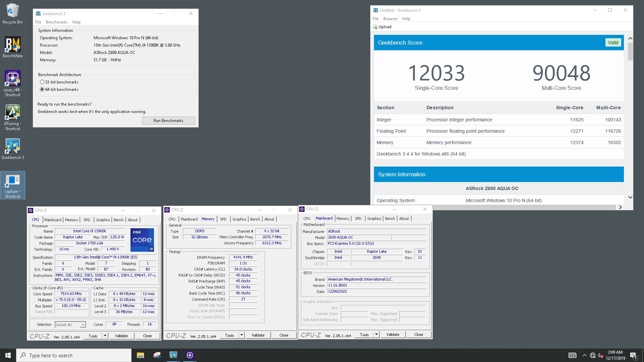Open the Geekbench 3 desktop icon

click(12, 149)
